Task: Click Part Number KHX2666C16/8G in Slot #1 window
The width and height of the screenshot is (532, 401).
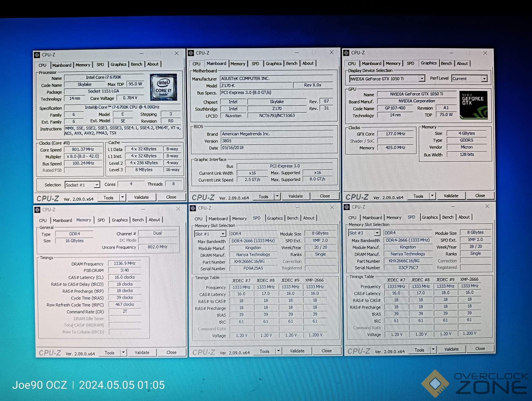Action: pos(254,262)
